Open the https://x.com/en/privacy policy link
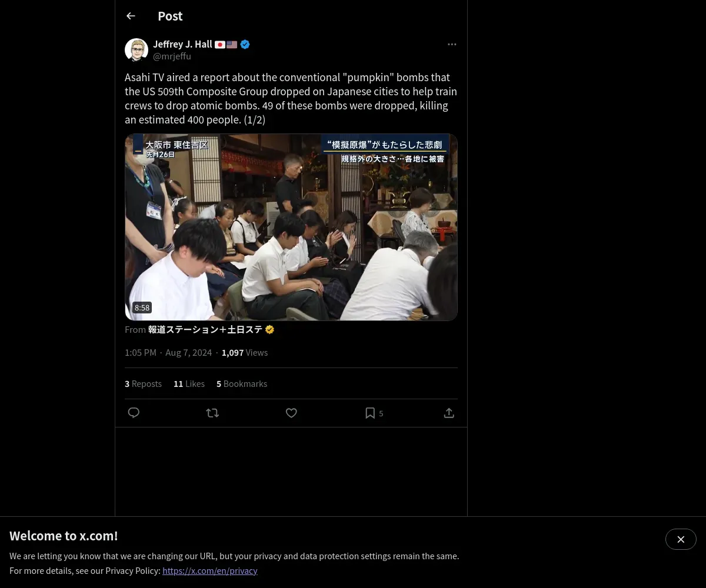The width and height of the screenshot is (706, 588). point(210,570)
